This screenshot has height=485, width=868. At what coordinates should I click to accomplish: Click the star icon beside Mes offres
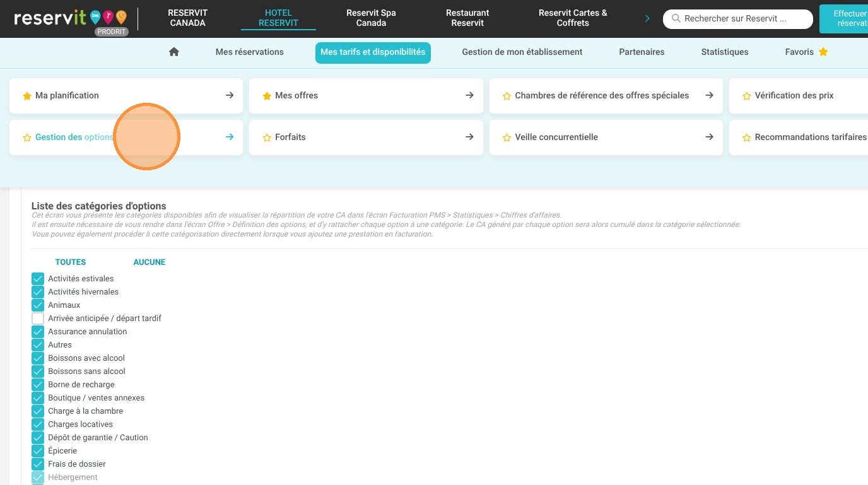[267, 96]
